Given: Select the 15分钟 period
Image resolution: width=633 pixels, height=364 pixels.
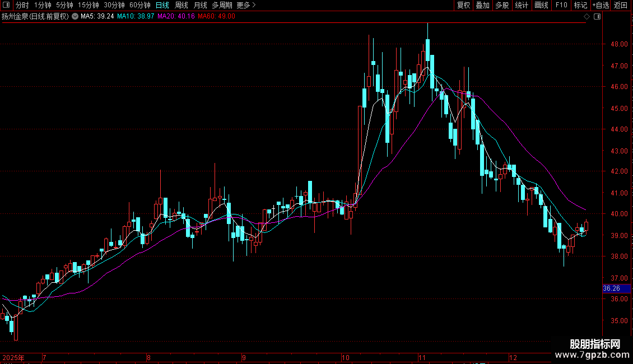Looking at the screenshot, I should point(89,5).
